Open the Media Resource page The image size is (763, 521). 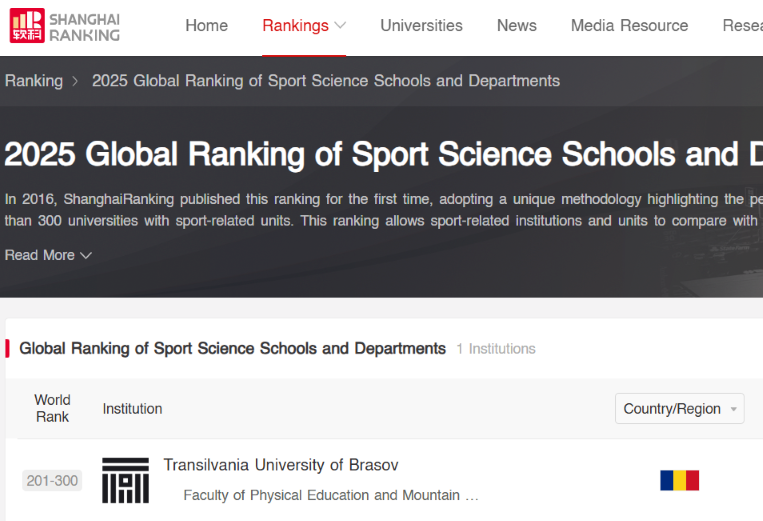coord(629,26)
